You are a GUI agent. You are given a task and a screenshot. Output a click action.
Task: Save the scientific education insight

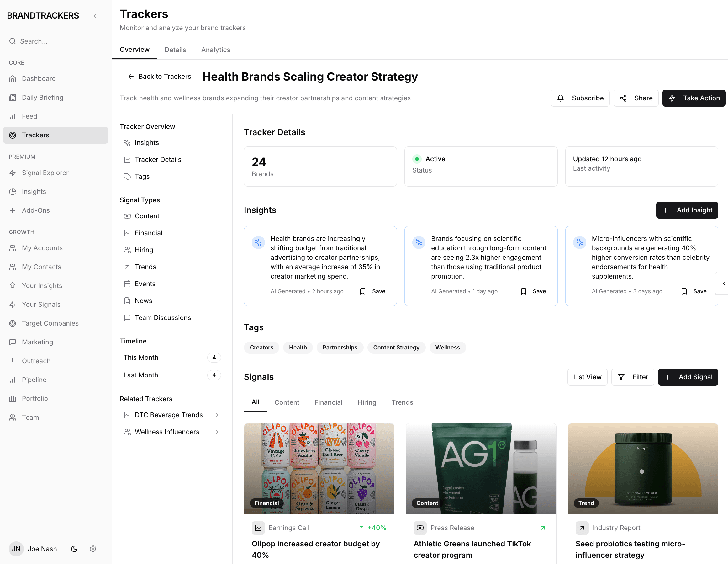pos(533,291)
